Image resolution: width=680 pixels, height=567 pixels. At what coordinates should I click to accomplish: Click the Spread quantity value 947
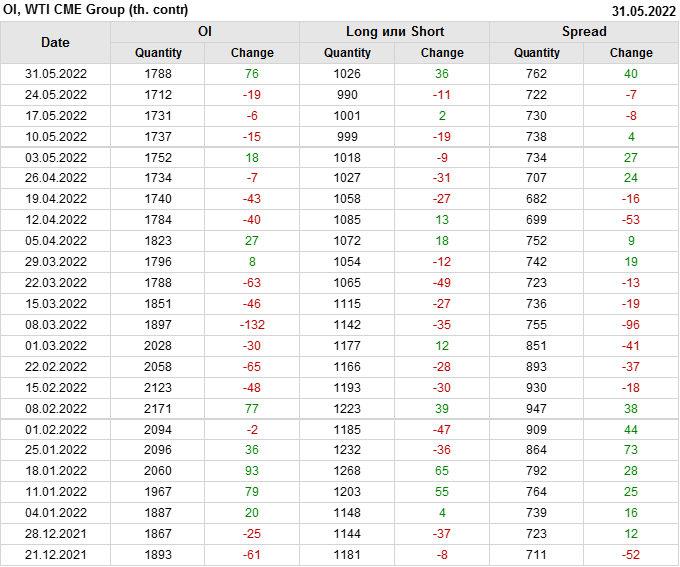pyautogui.click(x=537, y=409)
